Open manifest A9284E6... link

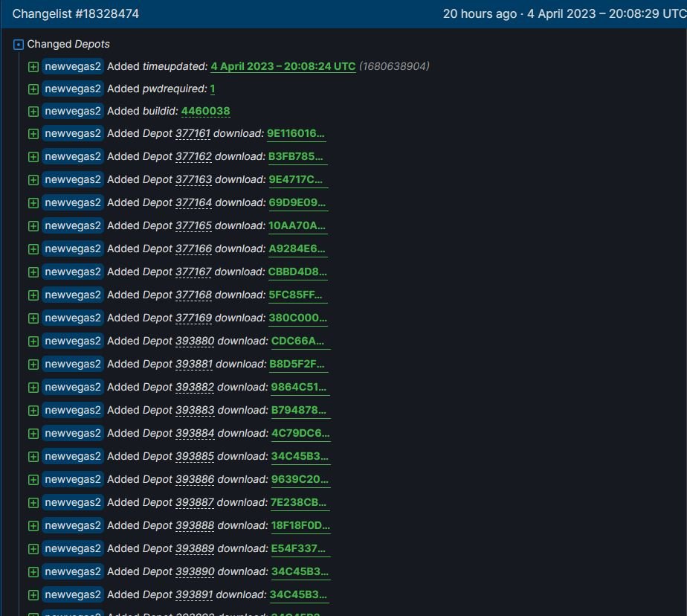pos(297,249)
